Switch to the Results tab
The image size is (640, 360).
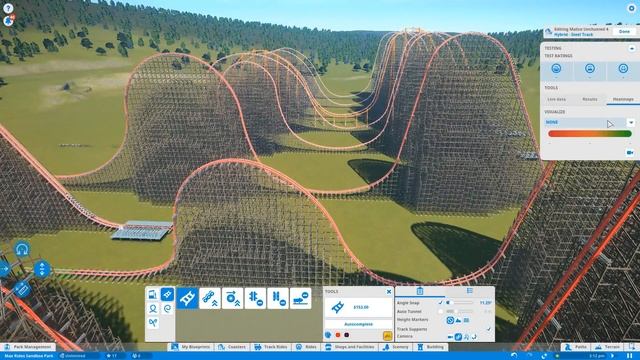pos(589,99)
